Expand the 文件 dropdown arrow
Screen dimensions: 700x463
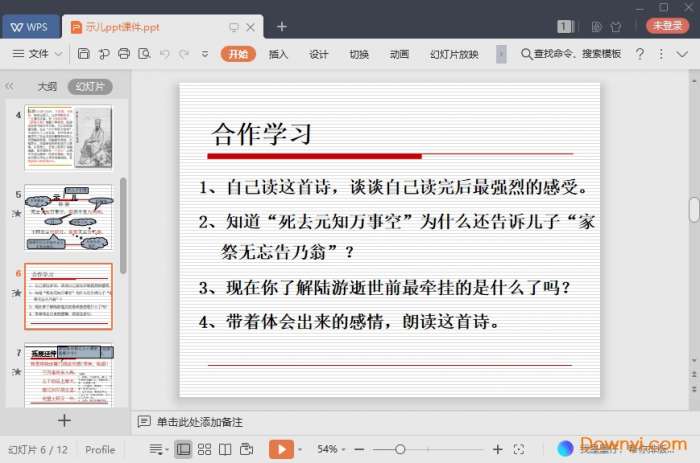point(58,54)
